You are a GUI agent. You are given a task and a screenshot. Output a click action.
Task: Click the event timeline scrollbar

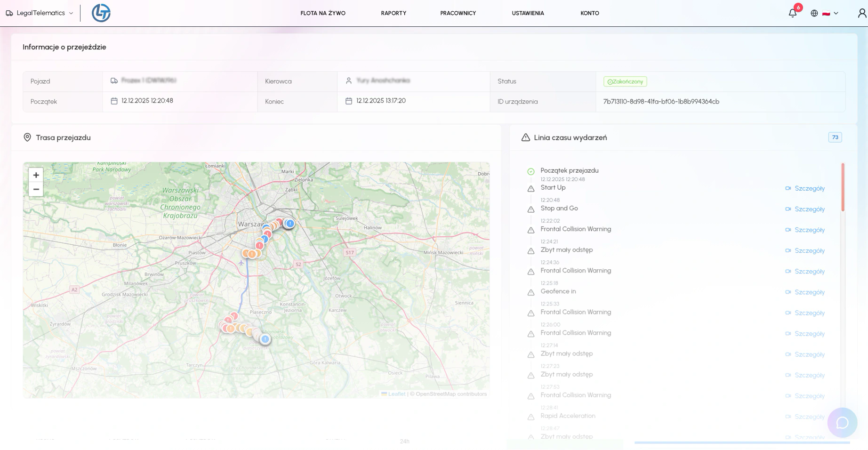click(843, 187)
